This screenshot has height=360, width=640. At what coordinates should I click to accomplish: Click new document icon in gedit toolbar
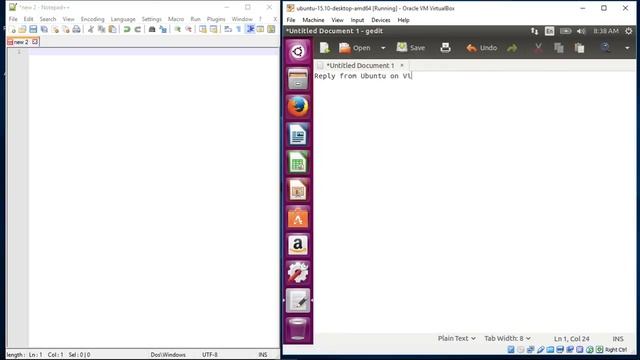[325, 48]
